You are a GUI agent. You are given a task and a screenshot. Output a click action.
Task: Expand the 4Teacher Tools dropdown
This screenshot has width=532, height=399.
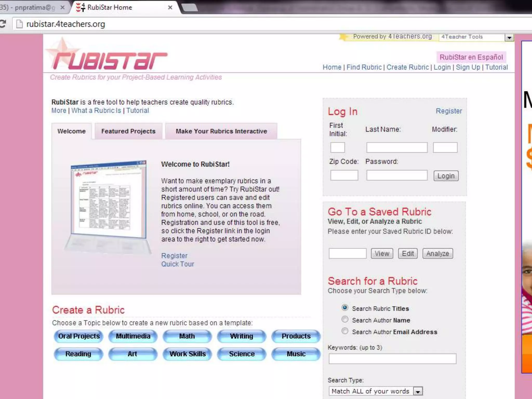(x=509, y=38)
